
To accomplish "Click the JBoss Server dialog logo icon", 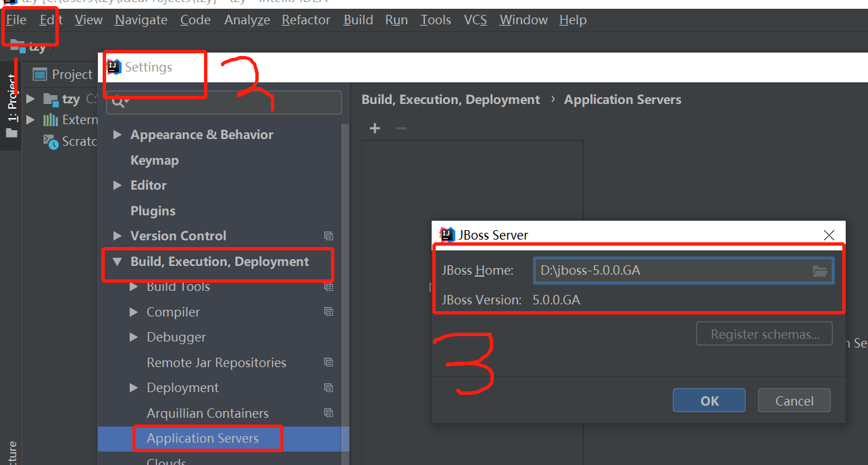I will point(446,234).
